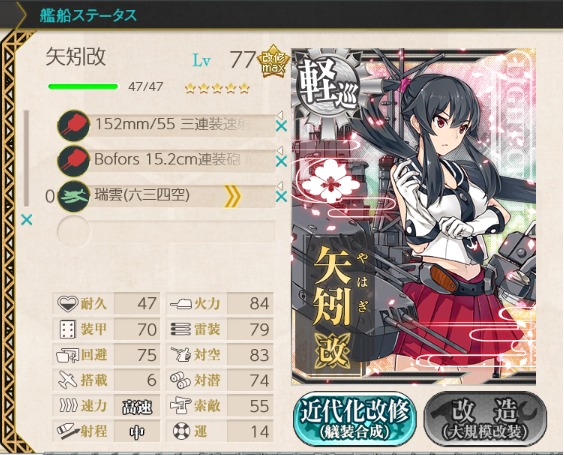
Task: Expand the small arrow above 瑞雲 slot
Action: pyautogui.click(x=280, y=186)
